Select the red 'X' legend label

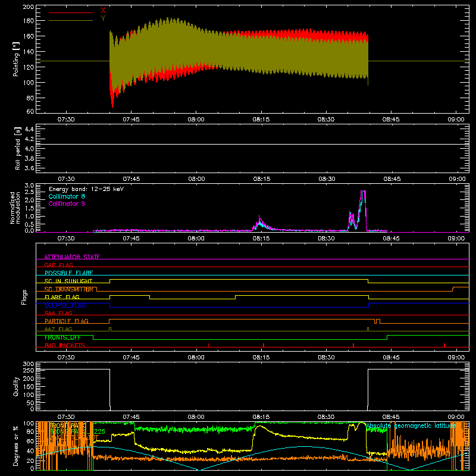103,11
